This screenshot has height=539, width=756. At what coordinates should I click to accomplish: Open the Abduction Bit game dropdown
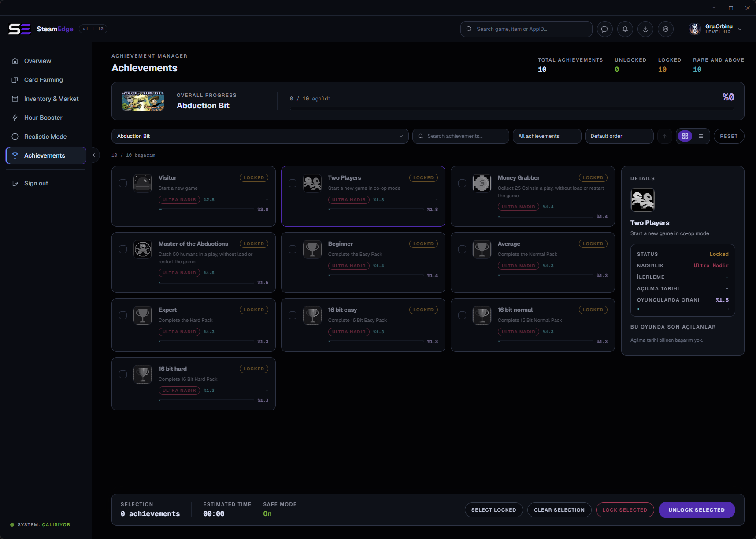(x=260, y=136)
